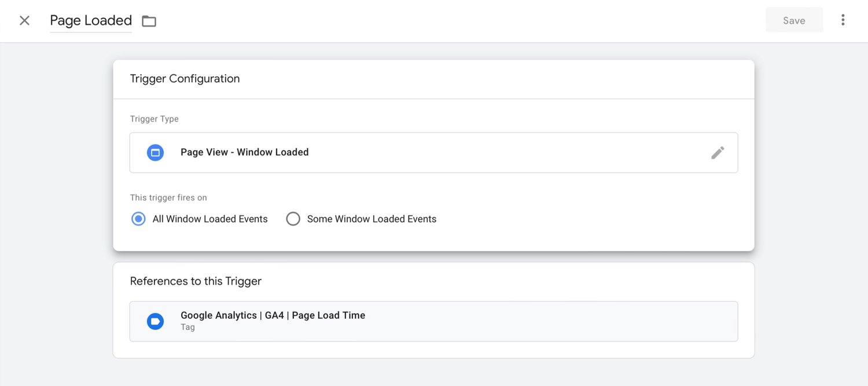
Task: Click the Page Loaded trigger name field
Action: 91,21
